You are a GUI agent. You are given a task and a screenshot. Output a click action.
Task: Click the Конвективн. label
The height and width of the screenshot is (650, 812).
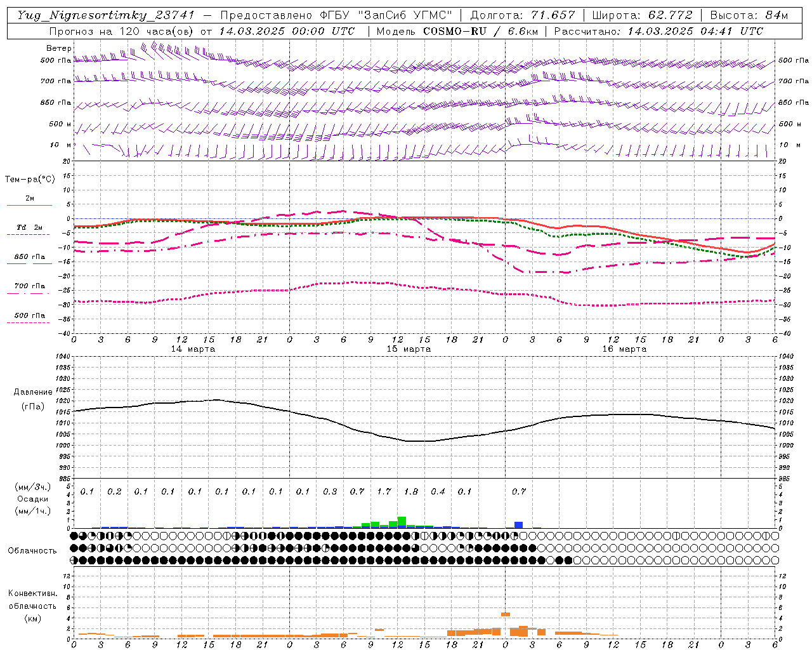click(32, 594)
